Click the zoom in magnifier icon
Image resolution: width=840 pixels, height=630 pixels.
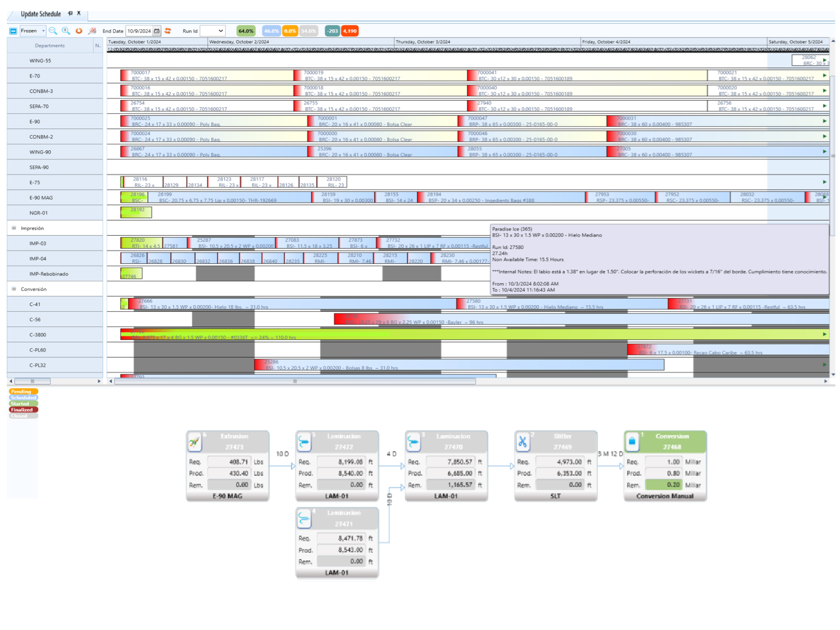66,31
